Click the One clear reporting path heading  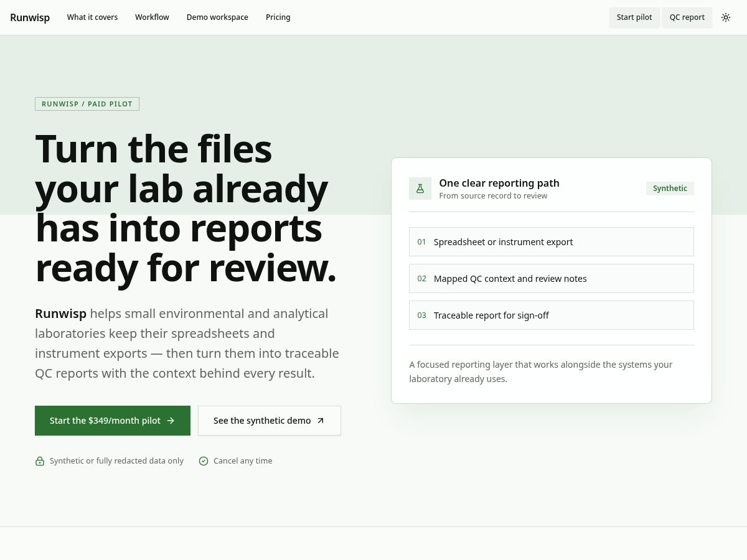coord(499,183)
